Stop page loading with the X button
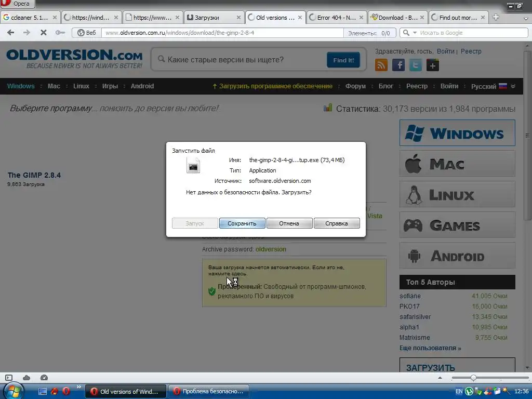The width and height of the screenshot is (532, 399). (x=44, y=33)
